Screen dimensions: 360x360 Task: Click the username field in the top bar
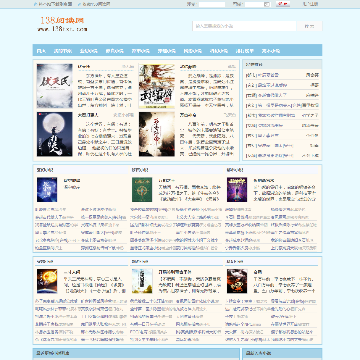point(212,4)
